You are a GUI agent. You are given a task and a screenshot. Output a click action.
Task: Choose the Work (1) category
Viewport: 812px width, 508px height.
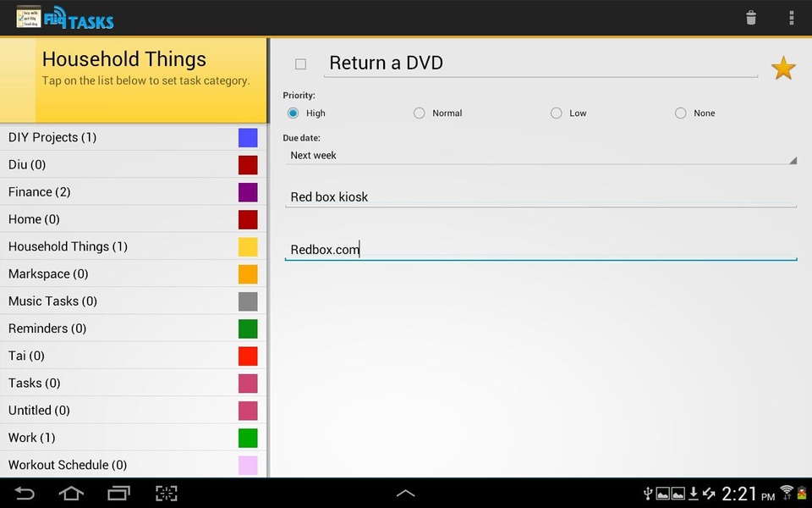coord(133,438)
